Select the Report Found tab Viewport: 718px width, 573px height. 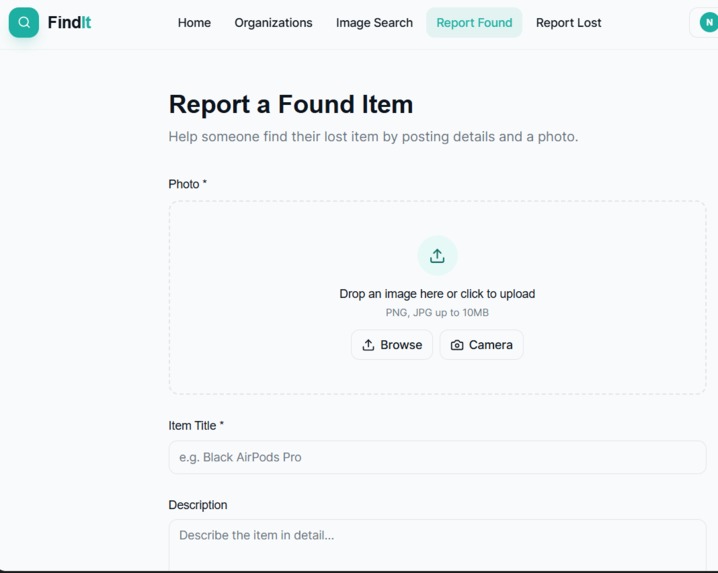pyautogui.click(x=474, y=22)
